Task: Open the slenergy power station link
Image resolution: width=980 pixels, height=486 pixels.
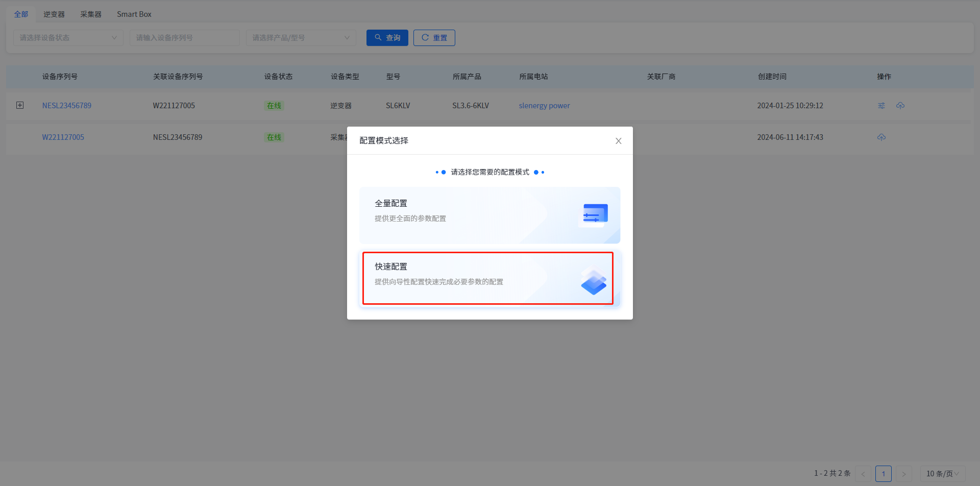Action: [x=544, y=106]
